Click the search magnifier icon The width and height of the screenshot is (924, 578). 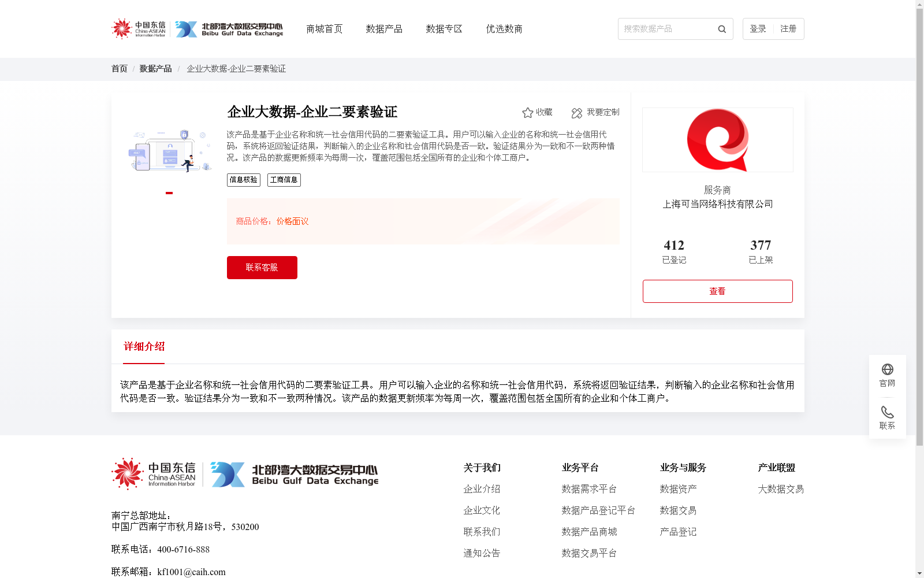pyautogui.click(x=722, y=29)
